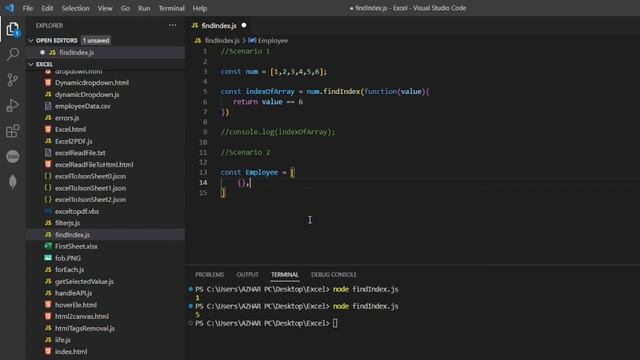The image size is (640, 360).
Task: Switch to the Output panel tab
Action: (247, 275)
